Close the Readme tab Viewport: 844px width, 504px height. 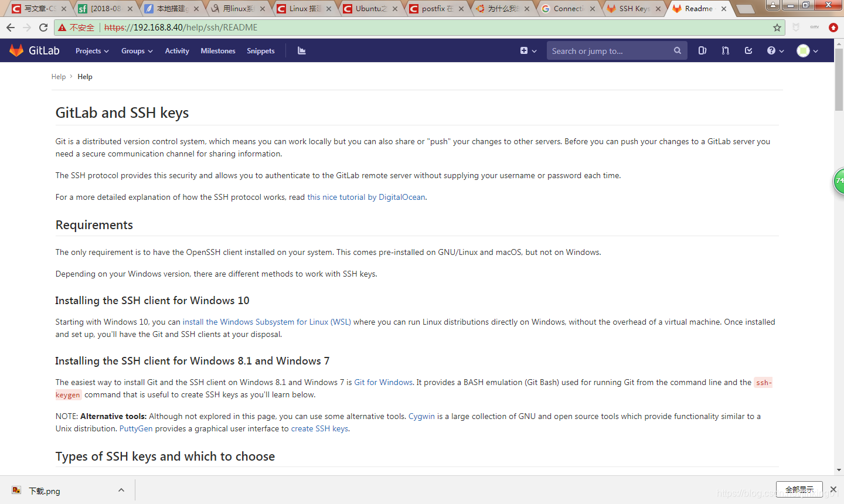tap(724, 9)
